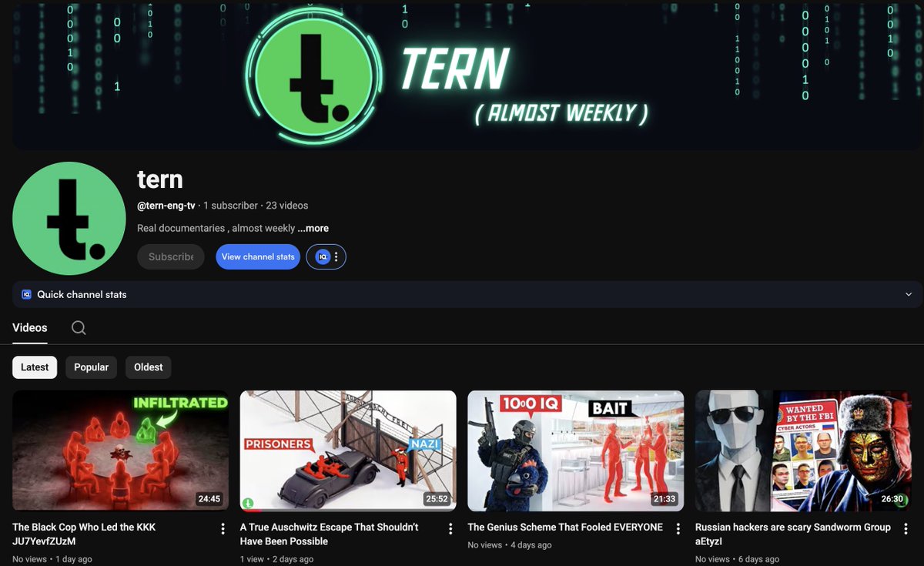
Task: Click the '1 view • 2 days ago' text
Action: [276, 560]
